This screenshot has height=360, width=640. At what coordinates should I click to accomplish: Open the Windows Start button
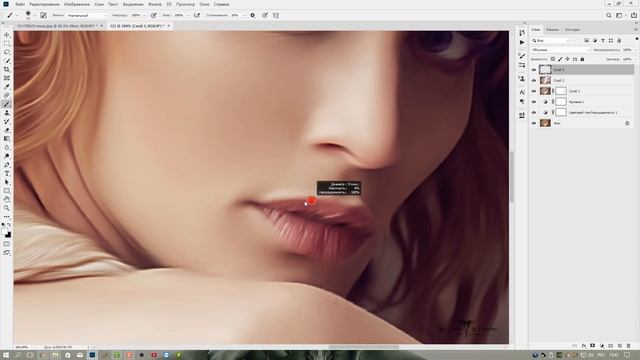[6, 355]
